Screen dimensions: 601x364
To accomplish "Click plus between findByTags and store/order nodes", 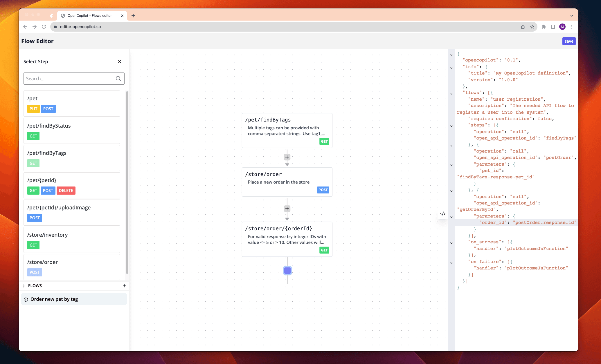I will pos(287,157).
